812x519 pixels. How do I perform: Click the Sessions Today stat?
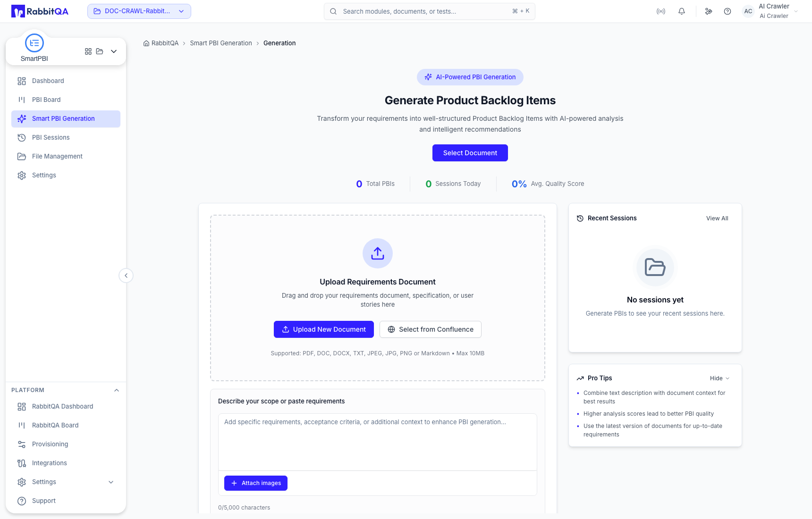point(453,184)
